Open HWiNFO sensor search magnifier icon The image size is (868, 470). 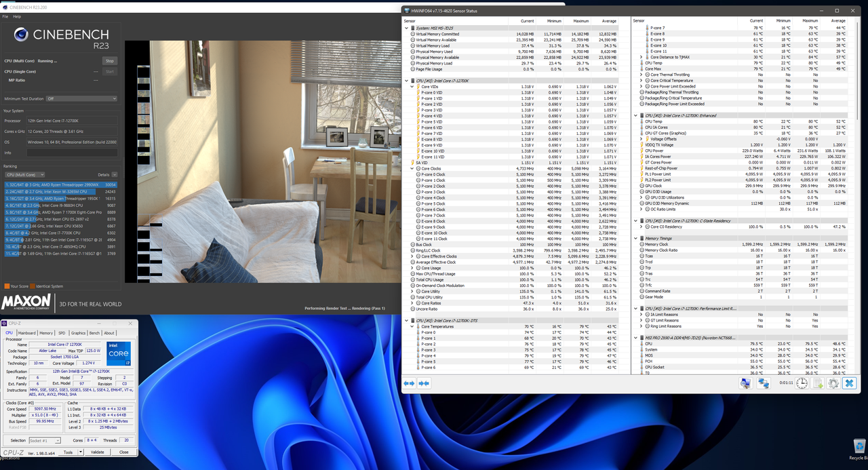(x=745, y=383)
